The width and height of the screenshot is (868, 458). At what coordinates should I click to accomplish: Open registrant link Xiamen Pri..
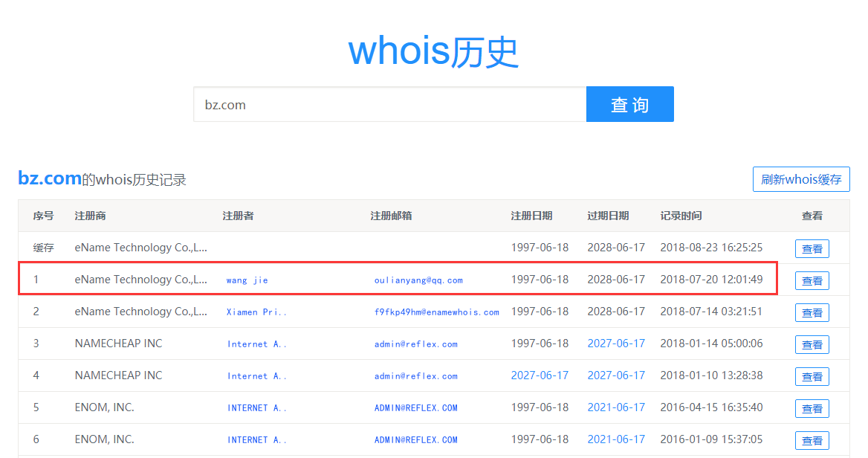tap(256, 312)
